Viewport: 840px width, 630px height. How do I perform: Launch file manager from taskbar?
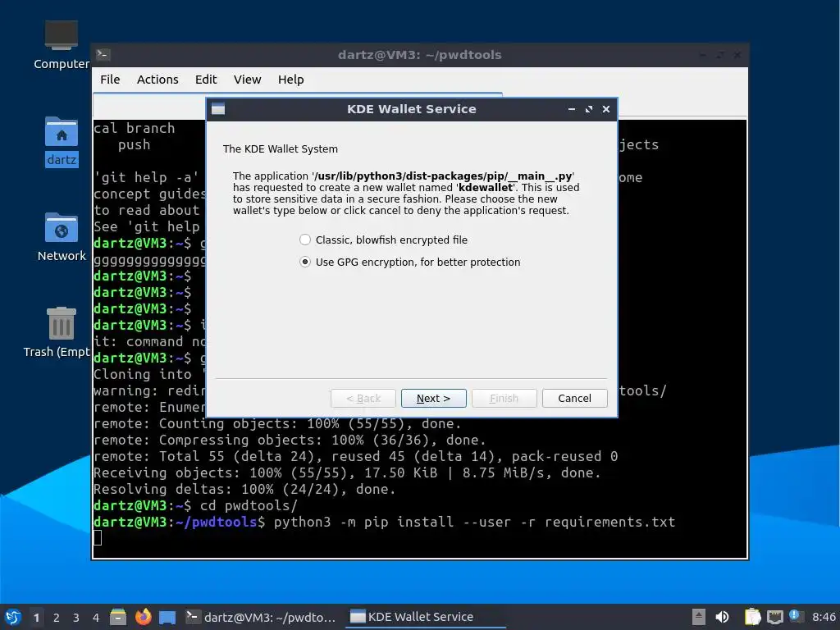pos(118,617)
